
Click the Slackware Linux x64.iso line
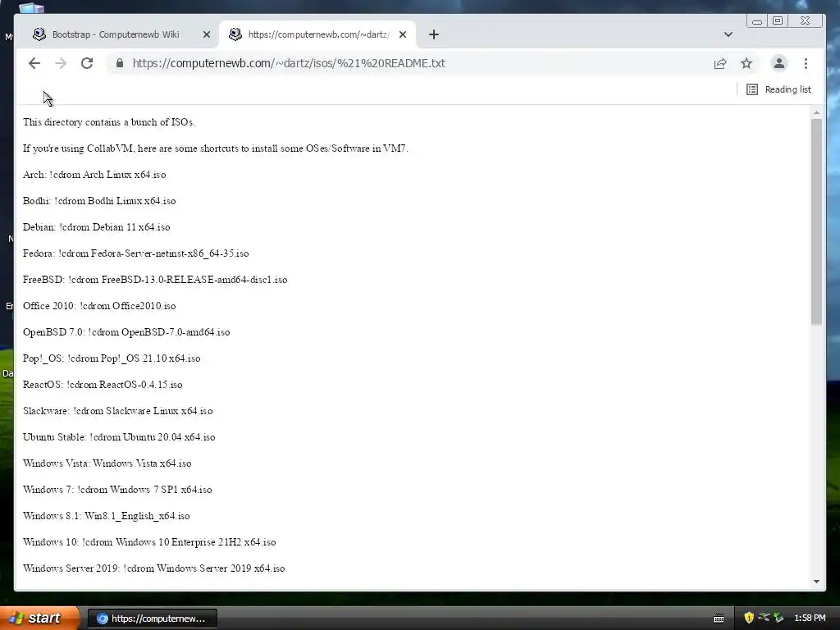[118, 411]
